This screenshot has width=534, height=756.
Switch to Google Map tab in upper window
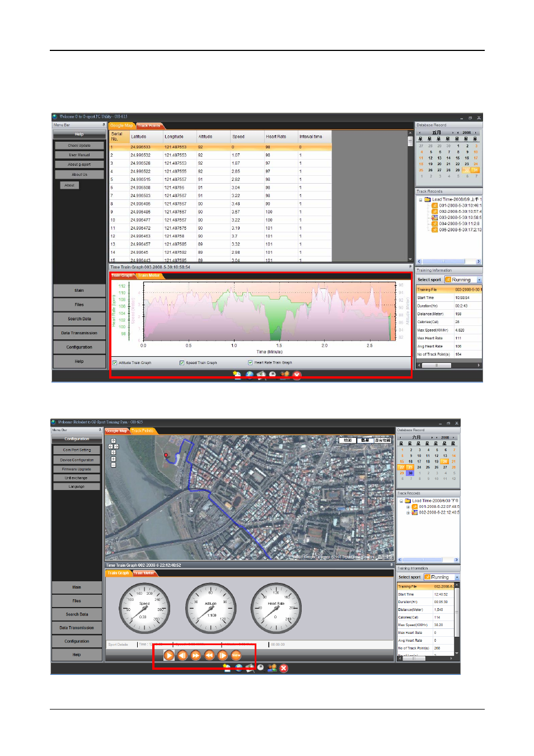[121, 125]
